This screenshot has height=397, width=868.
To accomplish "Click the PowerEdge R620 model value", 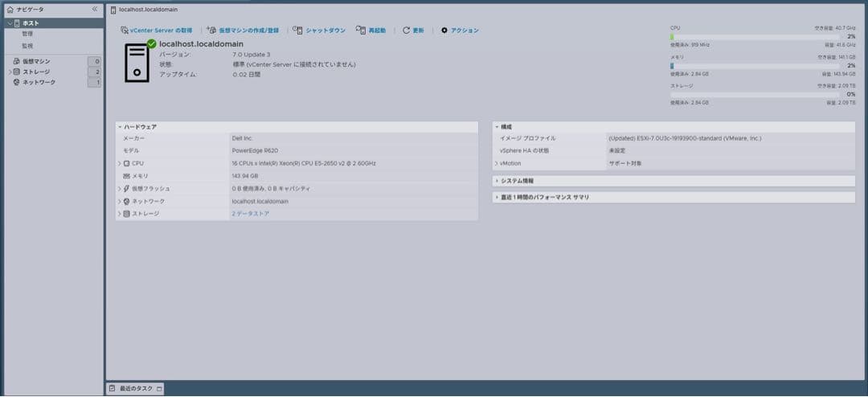I will click(x=255, y=150).
